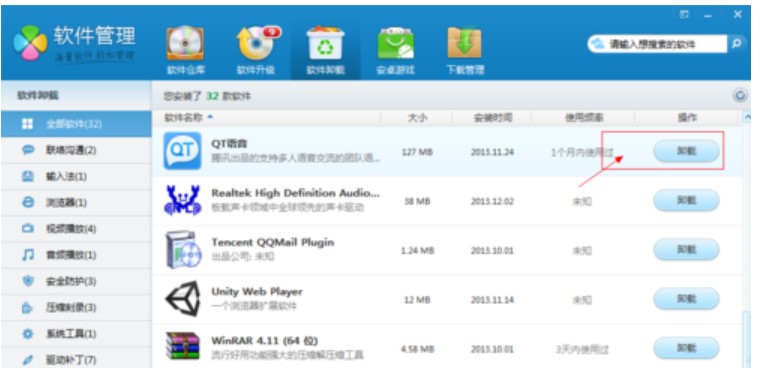Click the 安全防护 shield icon

pos(28,281)
